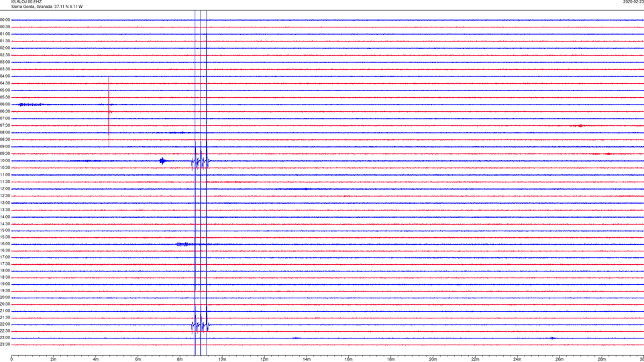Select the 12:00 trace time label
Viewport: 644px width, 362px height.
[x=5, y=188]
